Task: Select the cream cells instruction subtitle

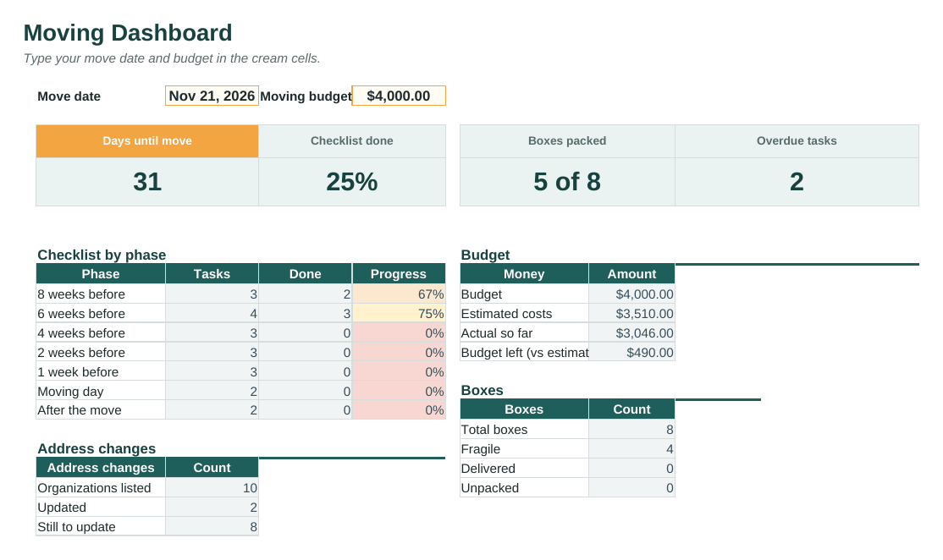Action: 172,58
